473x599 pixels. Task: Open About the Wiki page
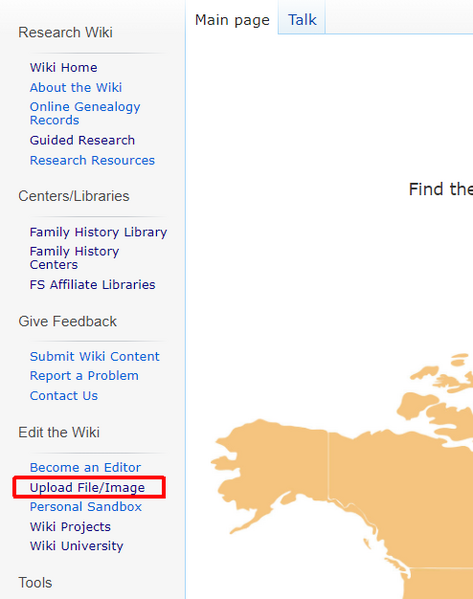pos(76,87)
